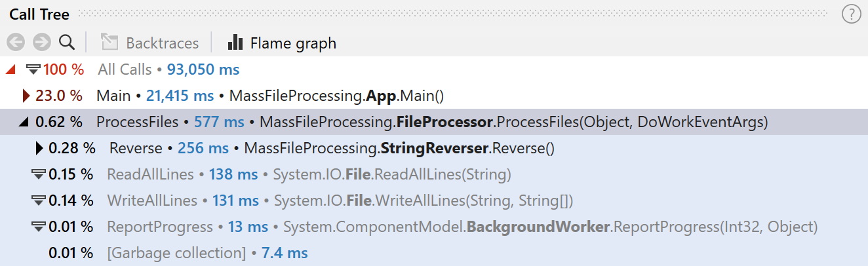Click the ReportProgress system call icon
Image resolution: width=868 pixels, height=266 pixels.
[x=39, y=227]
